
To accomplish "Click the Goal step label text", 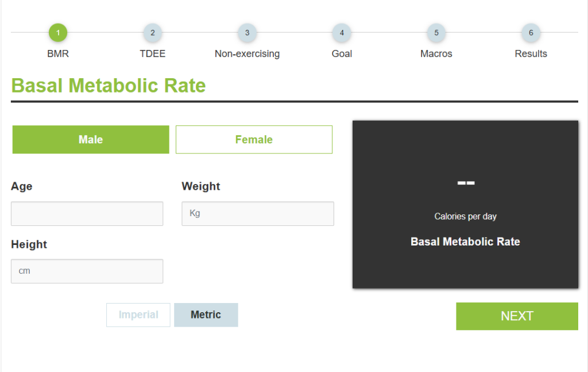I will tap(341, 53).
